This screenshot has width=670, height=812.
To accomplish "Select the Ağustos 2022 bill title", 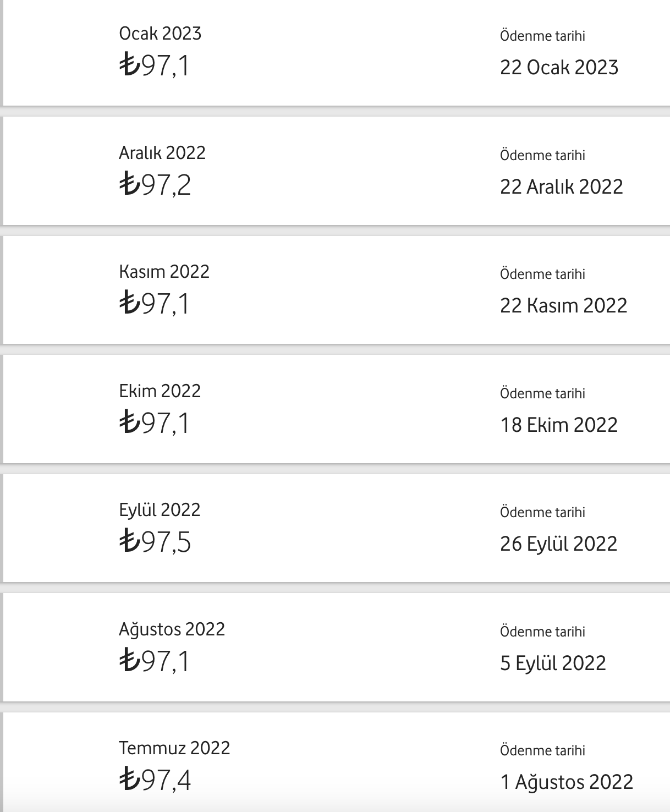I will 172,629.
